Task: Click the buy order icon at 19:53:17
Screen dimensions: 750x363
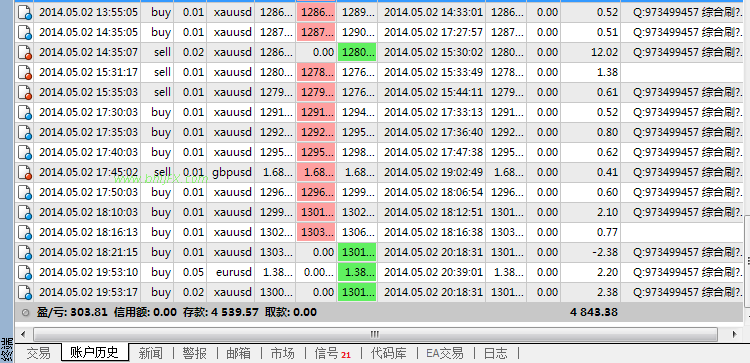Action: 24,292
